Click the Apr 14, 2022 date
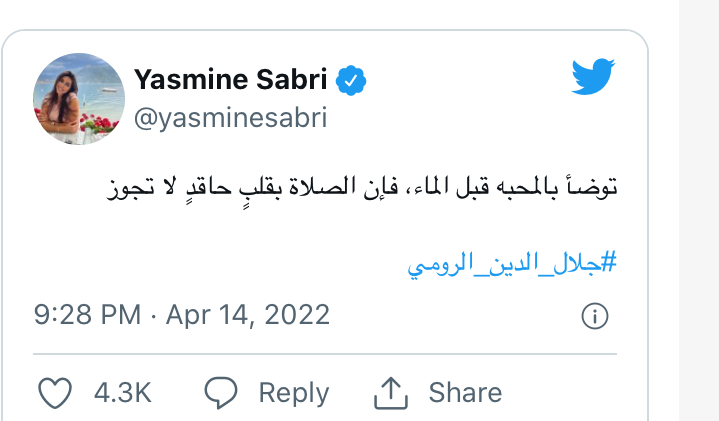Viewport: 719px width, 421px height. pyautogui.click(x=247, y=316)
